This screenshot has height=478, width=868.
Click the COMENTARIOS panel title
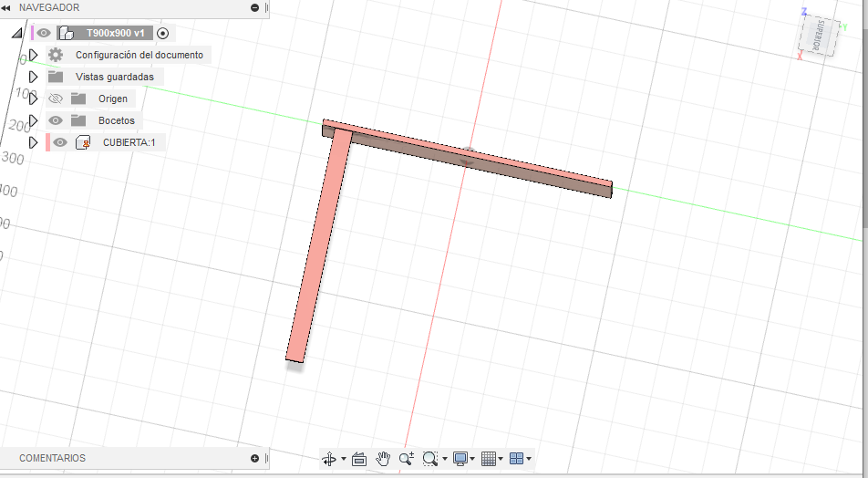point(53,458)
